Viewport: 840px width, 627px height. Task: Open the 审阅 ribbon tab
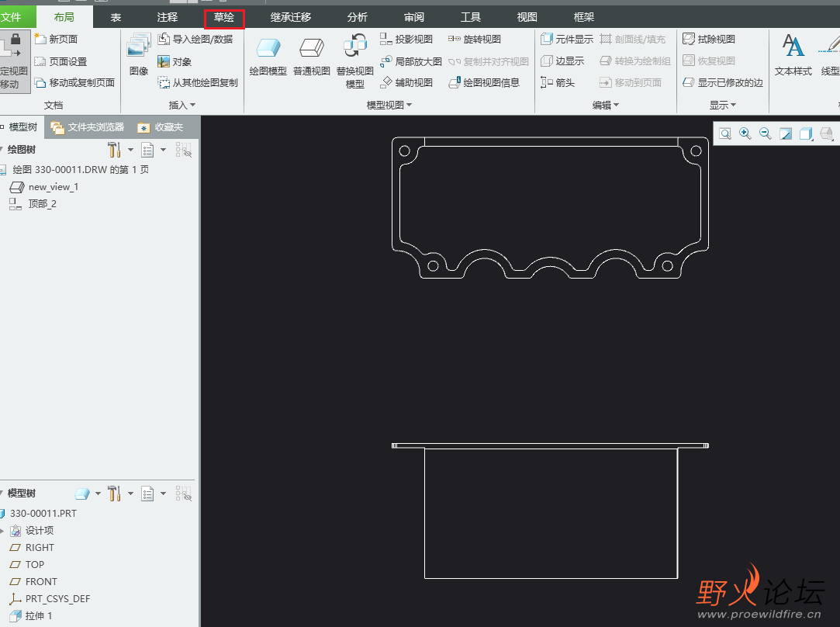tap(414, 17)
